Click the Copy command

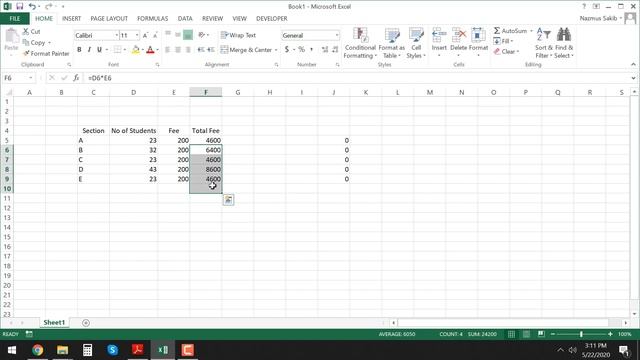pos(37,42)
